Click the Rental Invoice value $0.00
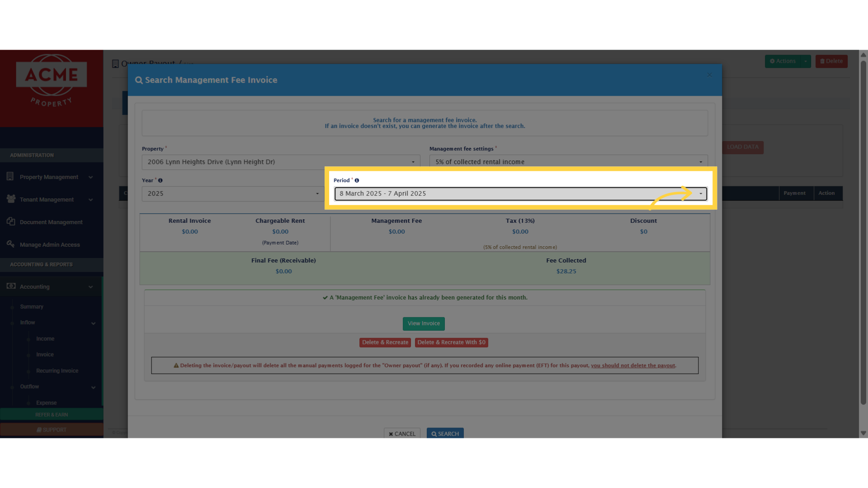 coord(190,232)
